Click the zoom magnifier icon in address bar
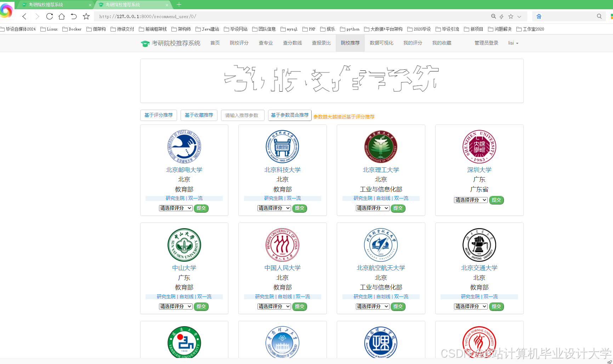613x364 pixels. coord(493,16)
